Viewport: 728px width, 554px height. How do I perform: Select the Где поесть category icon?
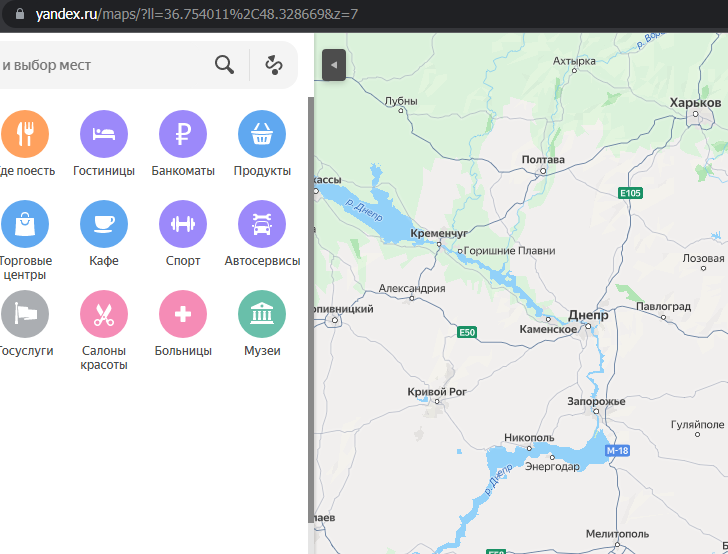click(x=25, y=134)
